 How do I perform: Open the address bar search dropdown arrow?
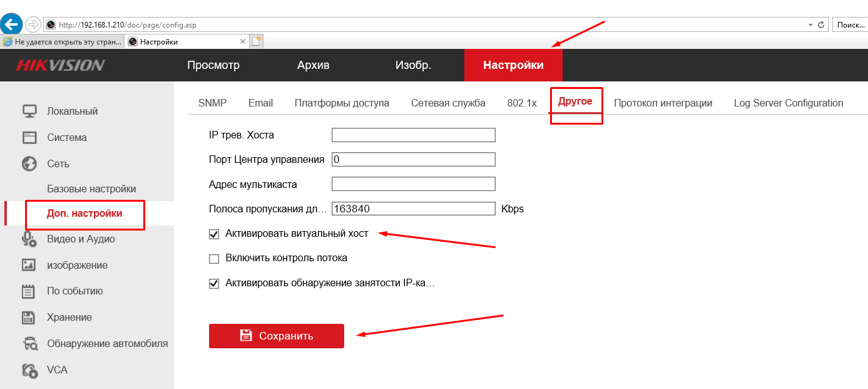tap(810, 24)
